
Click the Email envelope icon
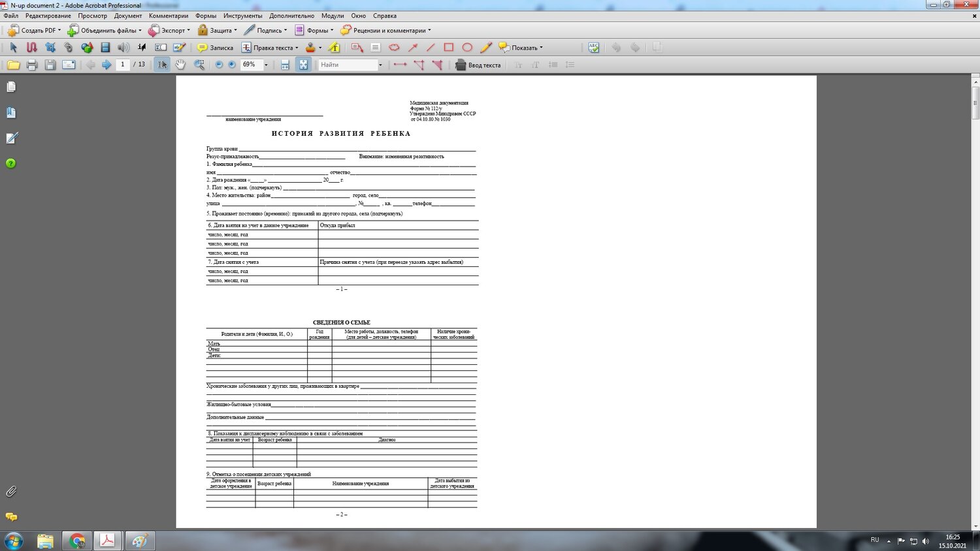tap(68, 65)
